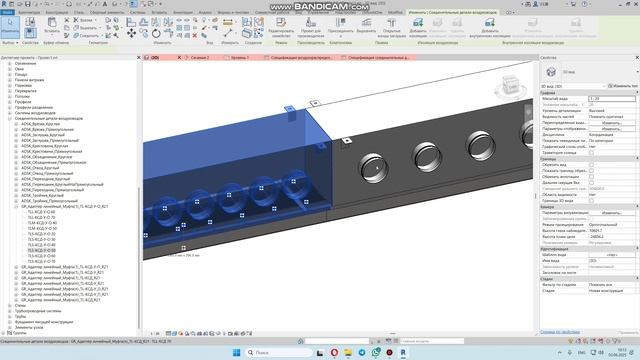Viewport: 640px width, 360px height.
Task: Open Revit app on Windows taskbar
Action: pyautogui.click(x=403, y=352)
